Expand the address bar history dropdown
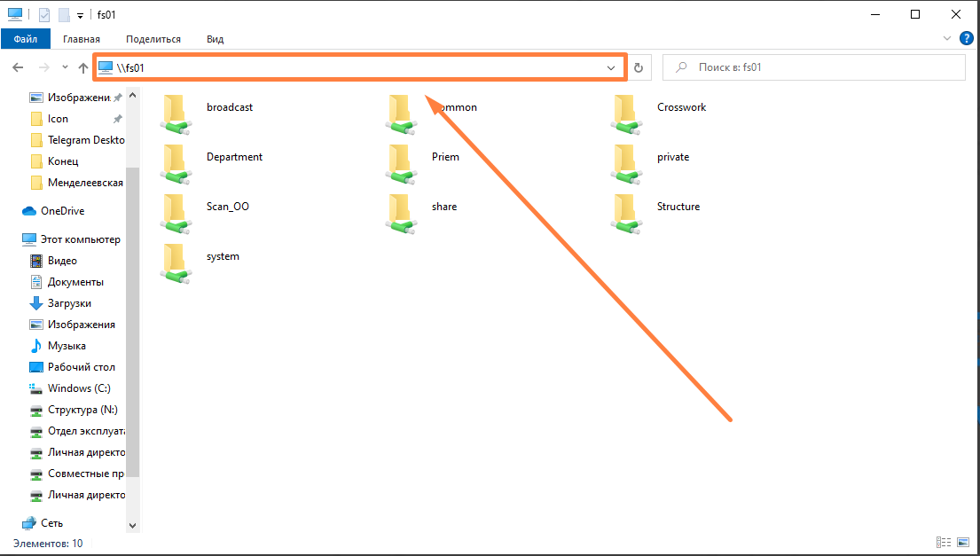The image size is (980, 556). tap(611, 67)
